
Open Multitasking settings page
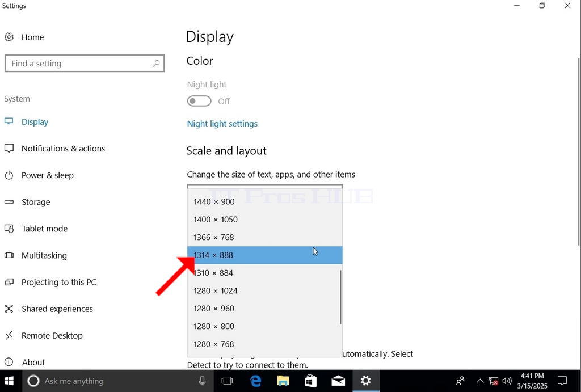44,255
